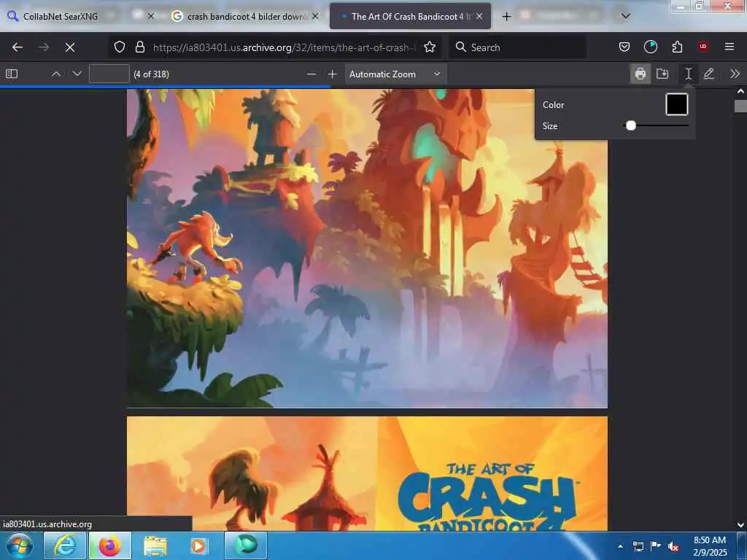Viewport: 747px width, 560px height.
Task: Click The Art of Crash title page
Action: 367,473
